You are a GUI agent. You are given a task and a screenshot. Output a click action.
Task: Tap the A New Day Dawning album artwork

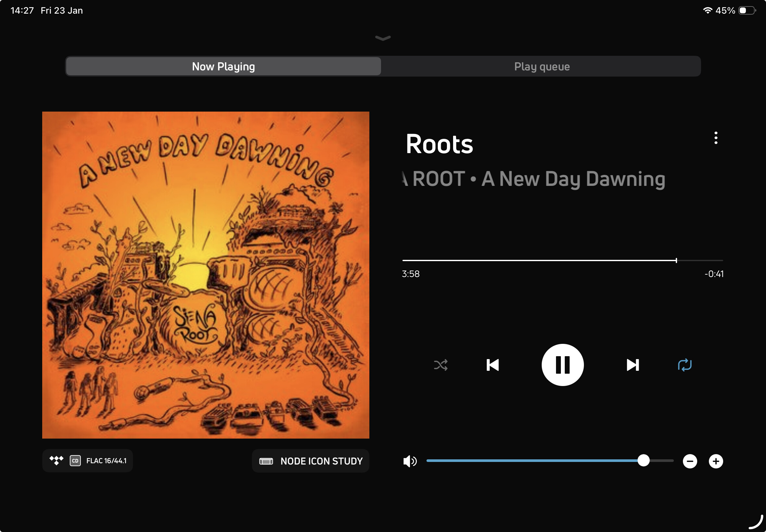coord(205,275)
